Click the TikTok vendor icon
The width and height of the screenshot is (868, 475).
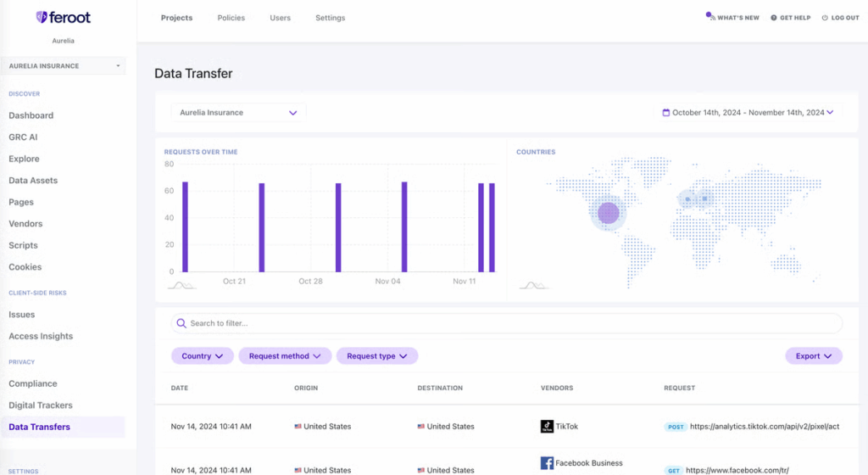547,427
